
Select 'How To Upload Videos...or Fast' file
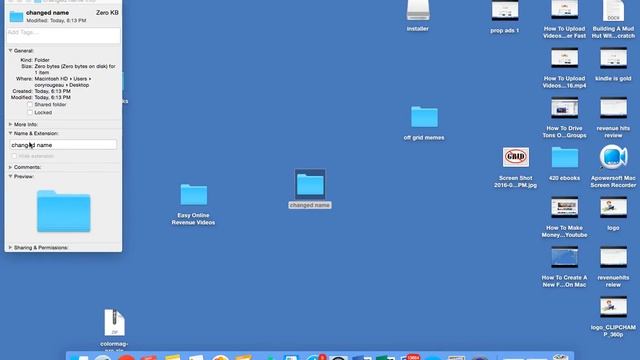pyautogui.click(x=564, y=9)
